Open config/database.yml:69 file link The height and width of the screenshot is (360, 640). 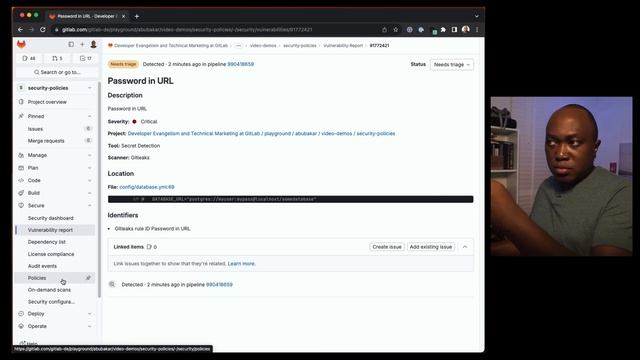click(x=147, y=187)
